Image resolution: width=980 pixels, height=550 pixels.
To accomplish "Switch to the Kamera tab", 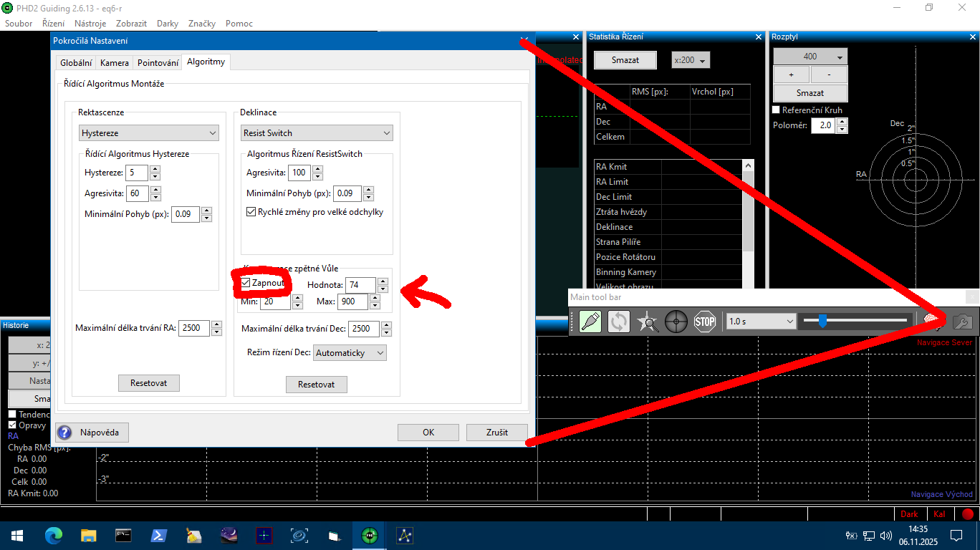I will pos(115,63).
